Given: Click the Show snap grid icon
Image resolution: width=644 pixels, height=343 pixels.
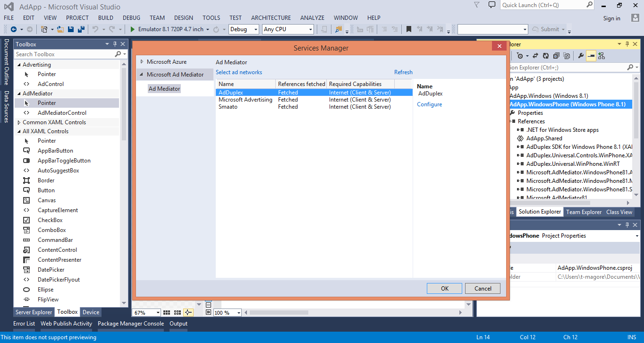Looking at the screenshot, I should point(167,313).
